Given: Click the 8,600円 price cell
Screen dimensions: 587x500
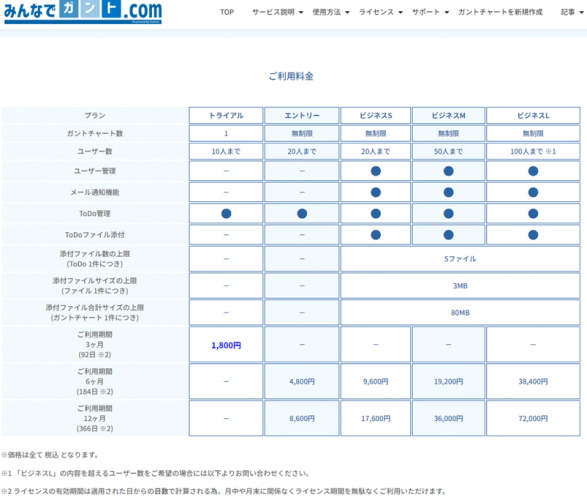Looking at the screenshot, I should [302, 418].
